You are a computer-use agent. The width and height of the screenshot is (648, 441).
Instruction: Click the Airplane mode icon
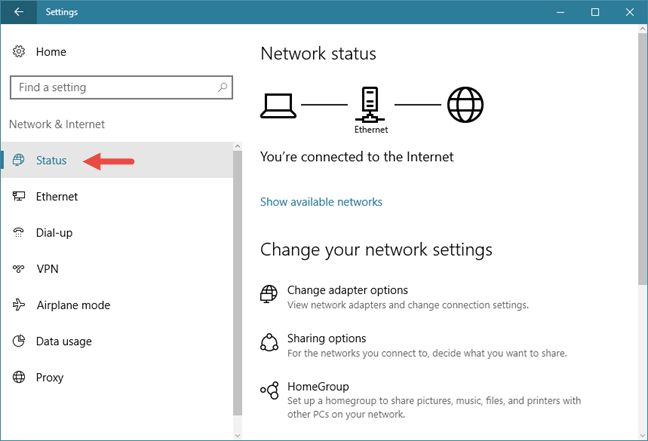click(x=18, y=305)
